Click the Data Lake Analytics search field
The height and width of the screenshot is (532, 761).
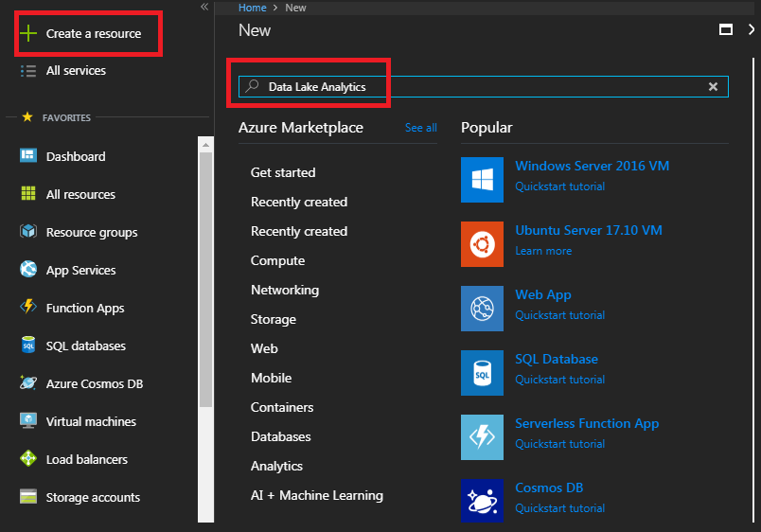pos(484,86)
